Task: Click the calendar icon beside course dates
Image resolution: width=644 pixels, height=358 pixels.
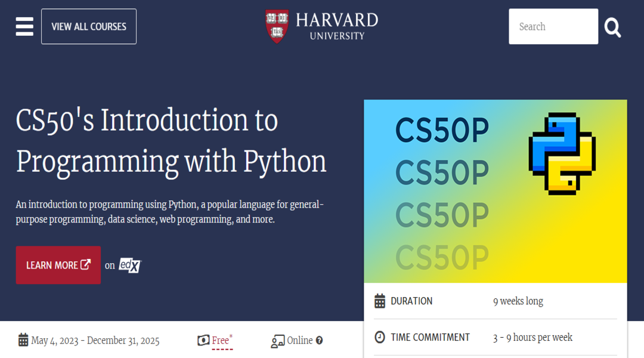Action: [23, 340]
